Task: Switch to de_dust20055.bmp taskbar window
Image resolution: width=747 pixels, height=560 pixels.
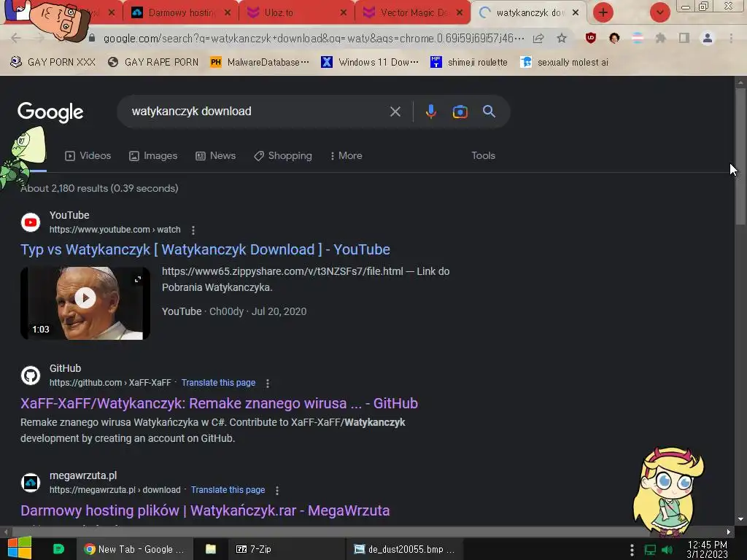Action: coord(404,549)
